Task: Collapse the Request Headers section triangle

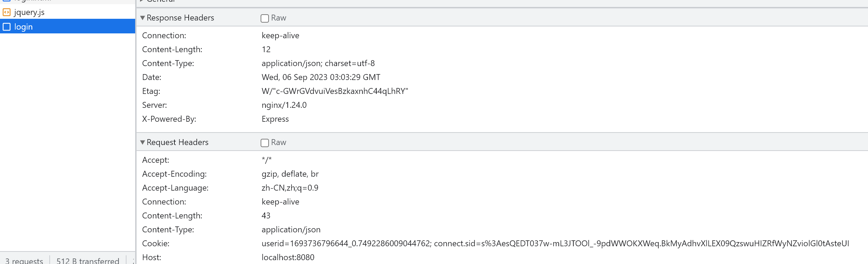Action: click(x=142, y=142)
